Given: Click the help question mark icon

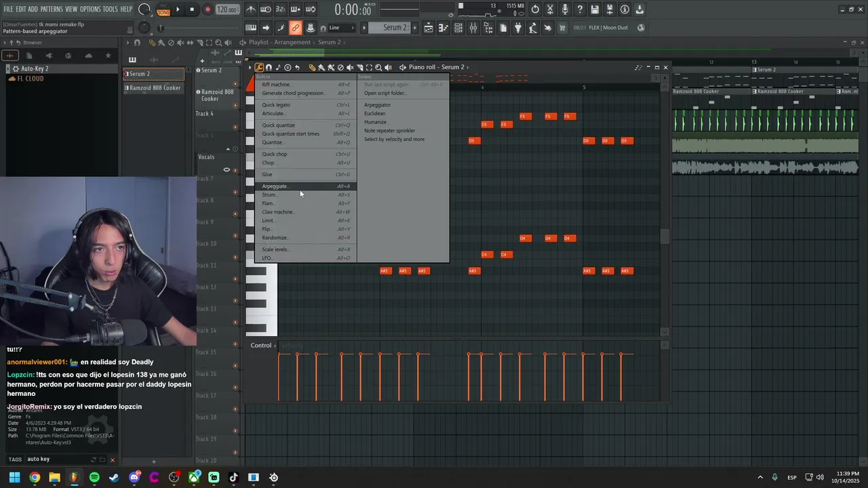Looking at the screenshot, I should tap(580, 9).
